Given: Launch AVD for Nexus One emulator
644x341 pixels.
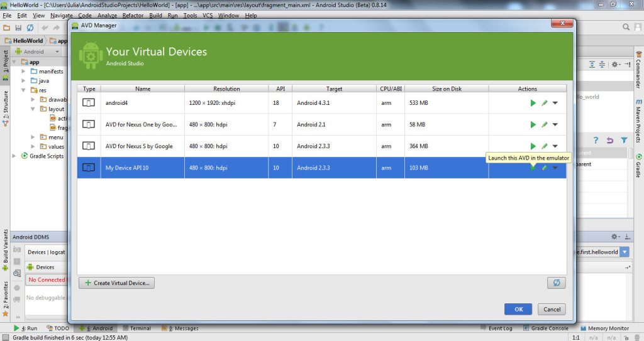Looking at the screenshot, I should [533, 124].
